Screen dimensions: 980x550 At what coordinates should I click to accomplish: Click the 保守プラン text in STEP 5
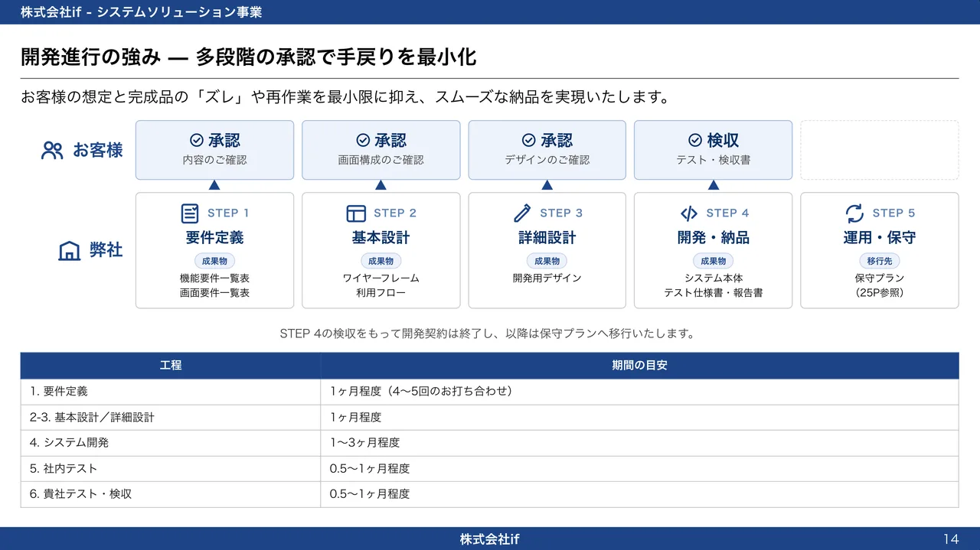point(880,278)
